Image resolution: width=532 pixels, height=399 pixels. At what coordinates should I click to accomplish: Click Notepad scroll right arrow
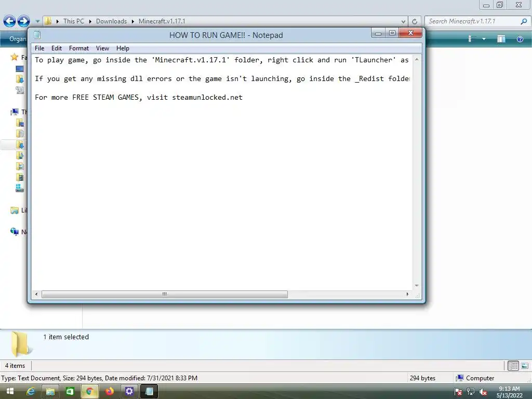coord(407,294)
